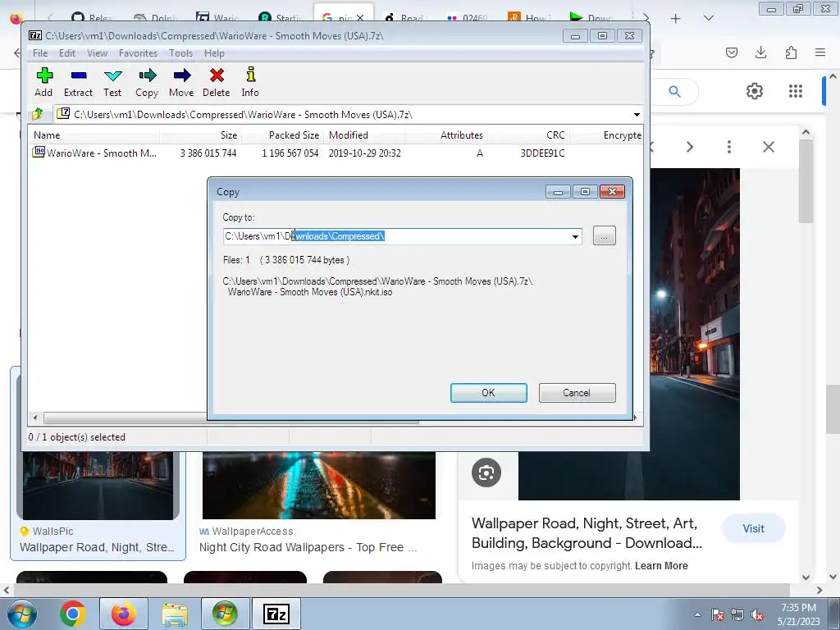Sort file list by Name column

pyautogui.click(x=94, y=135)
